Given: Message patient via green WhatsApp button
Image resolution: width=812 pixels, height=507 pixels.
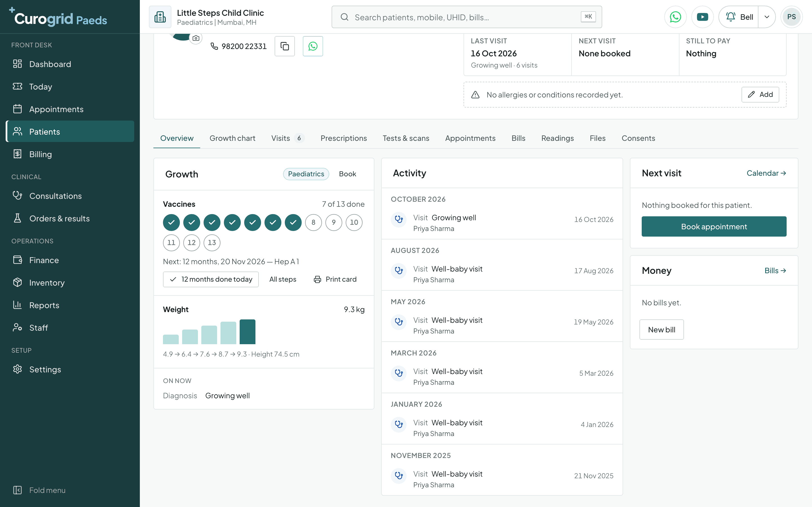Looking at the screenshot, I should [313, 46].
